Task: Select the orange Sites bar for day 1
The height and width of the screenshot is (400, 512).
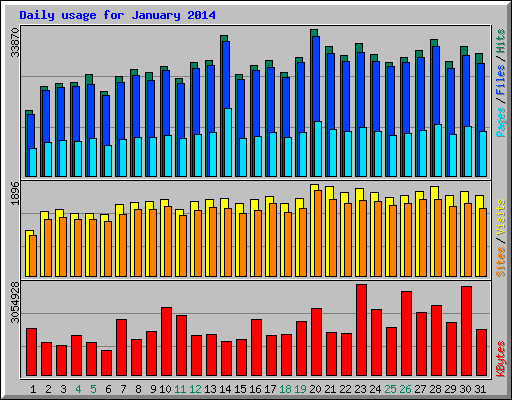Action: click(x=33, y=256)
